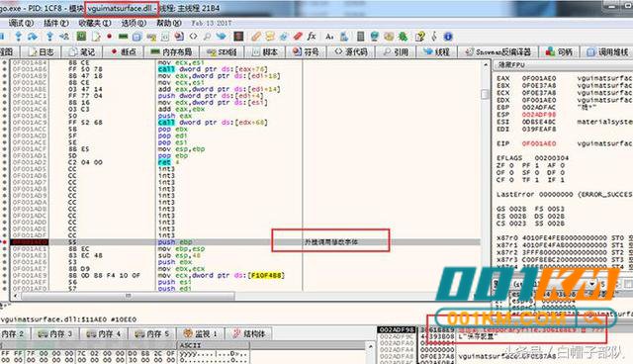This screenshot has width=633, height=364.
Task: Click the globe update toolbar icon
Action: (x=374, y=37)
